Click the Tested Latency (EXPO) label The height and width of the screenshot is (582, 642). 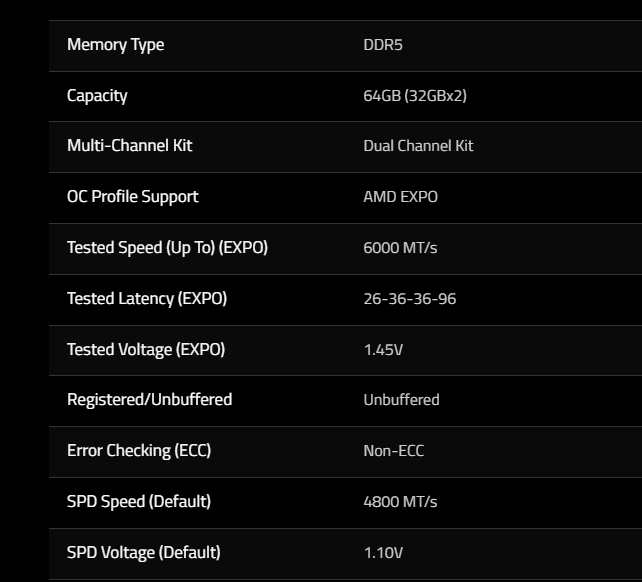point(147,298)
